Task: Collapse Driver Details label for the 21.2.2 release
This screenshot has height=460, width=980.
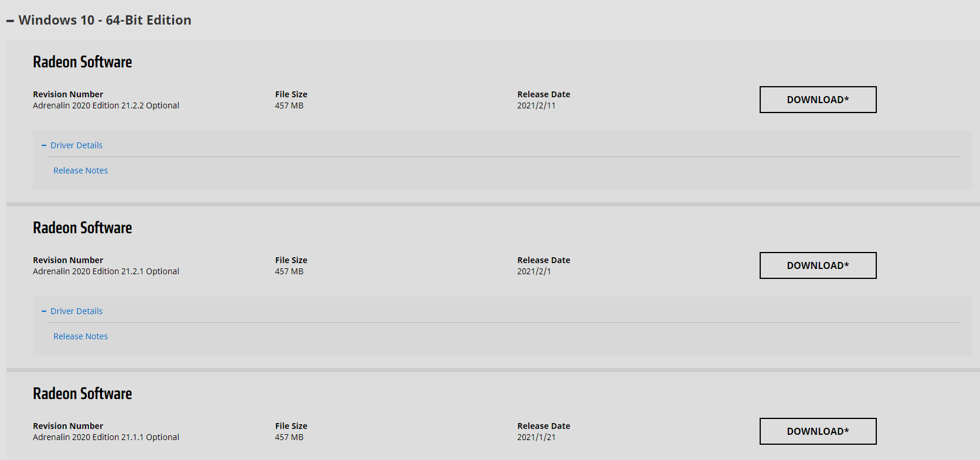Action: [76, 145]
